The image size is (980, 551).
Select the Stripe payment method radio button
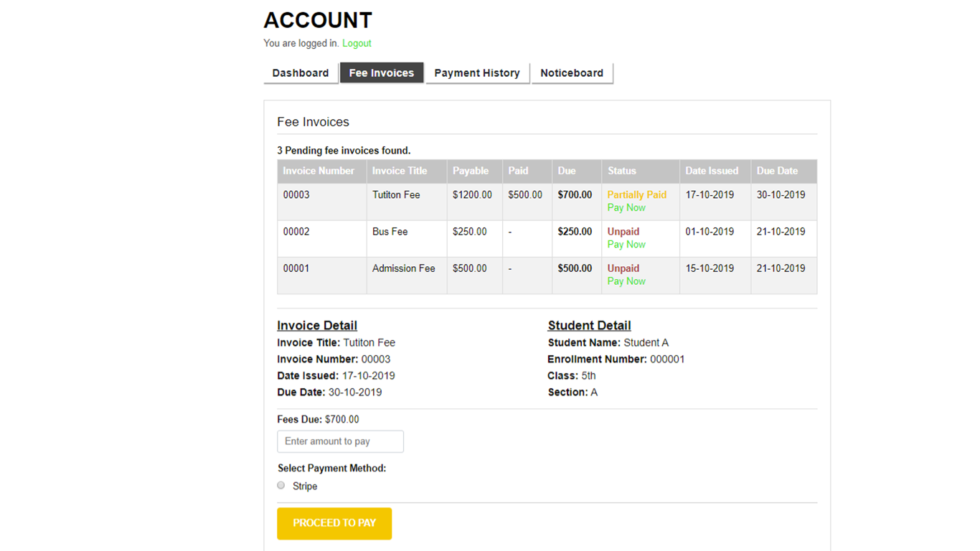(281, 486)
